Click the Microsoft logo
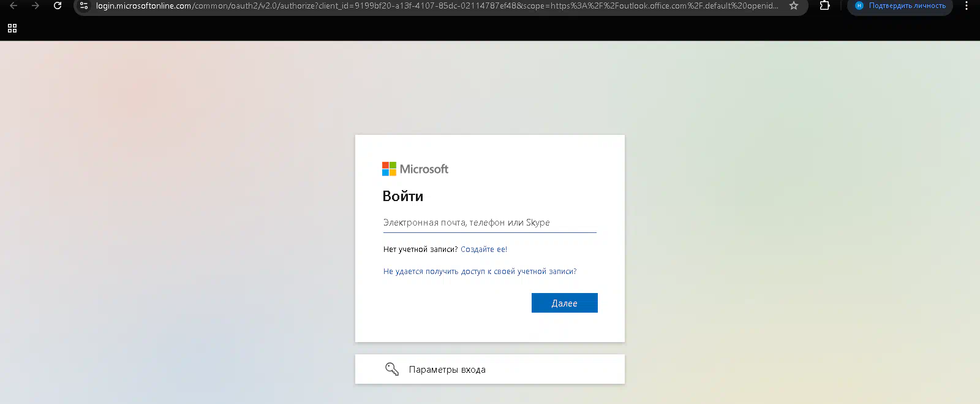The height and width of the screenshot is (404, 980). tap(415, 169)
